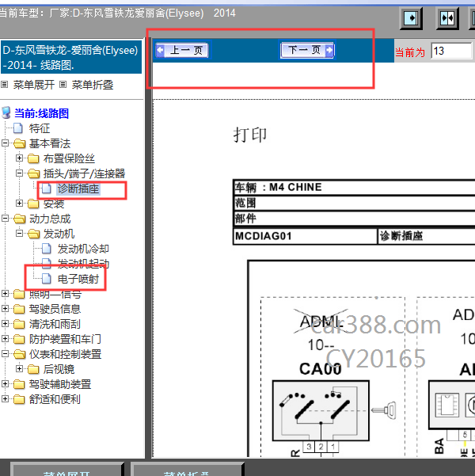Click the 基本看法 folder icon
The height and width of the screenshot is (476, 475).
click(20, 143)
